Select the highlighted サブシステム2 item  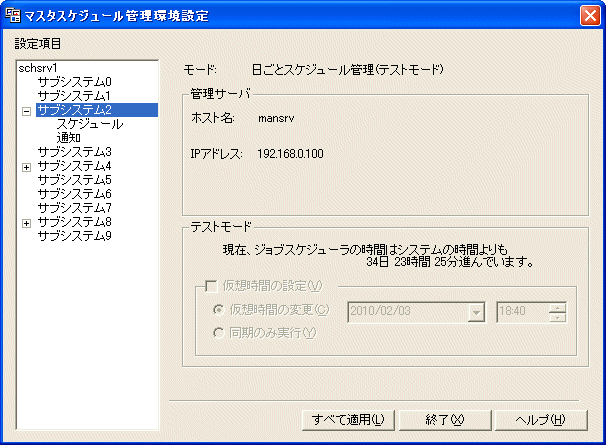click(97, 110)
